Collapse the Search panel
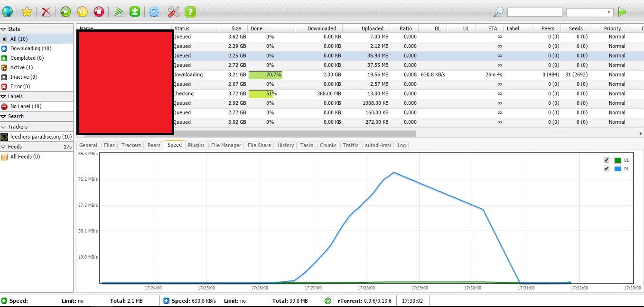Viewport: 644px width, 307px height. (37, 116)
